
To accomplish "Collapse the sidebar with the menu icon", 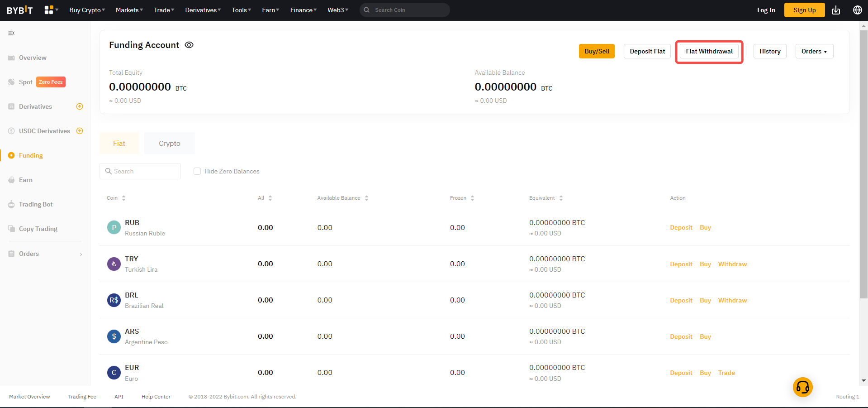I will [11, 33].
